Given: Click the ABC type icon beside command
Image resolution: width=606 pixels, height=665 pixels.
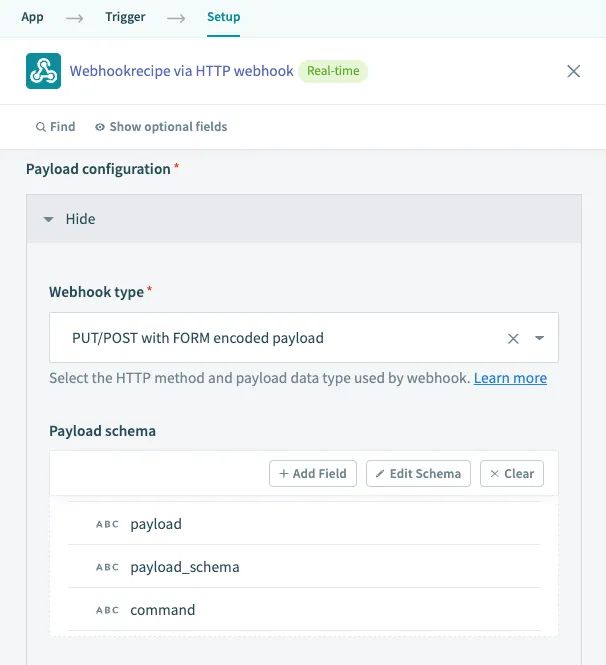Looking at the screenshot, I should (107, 610).
